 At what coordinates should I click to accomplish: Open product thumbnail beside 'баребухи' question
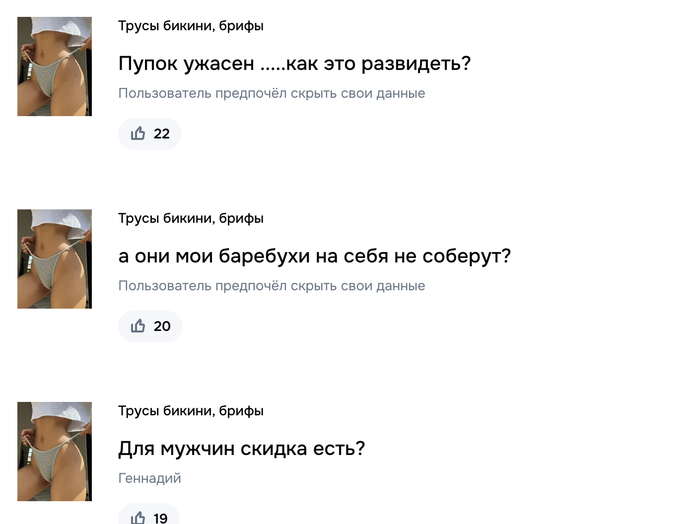(54, 259)
